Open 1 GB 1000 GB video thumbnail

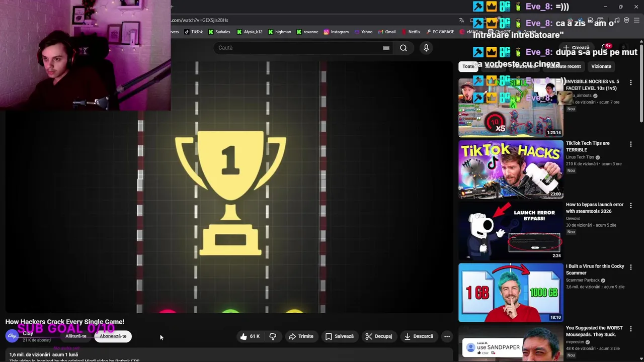coord(511,293)
